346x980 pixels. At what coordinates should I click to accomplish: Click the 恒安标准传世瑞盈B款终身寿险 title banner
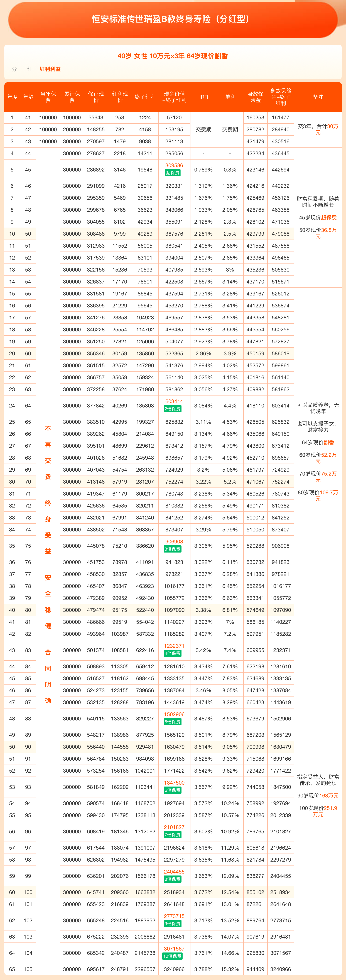pyautogui.click(x=172, y=19)
